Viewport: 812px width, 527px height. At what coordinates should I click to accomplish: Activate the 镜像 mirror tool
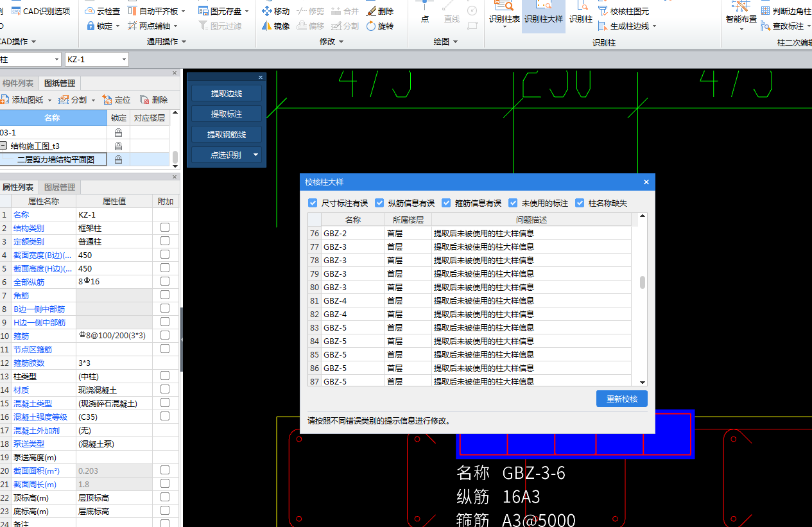coord(276,26)
